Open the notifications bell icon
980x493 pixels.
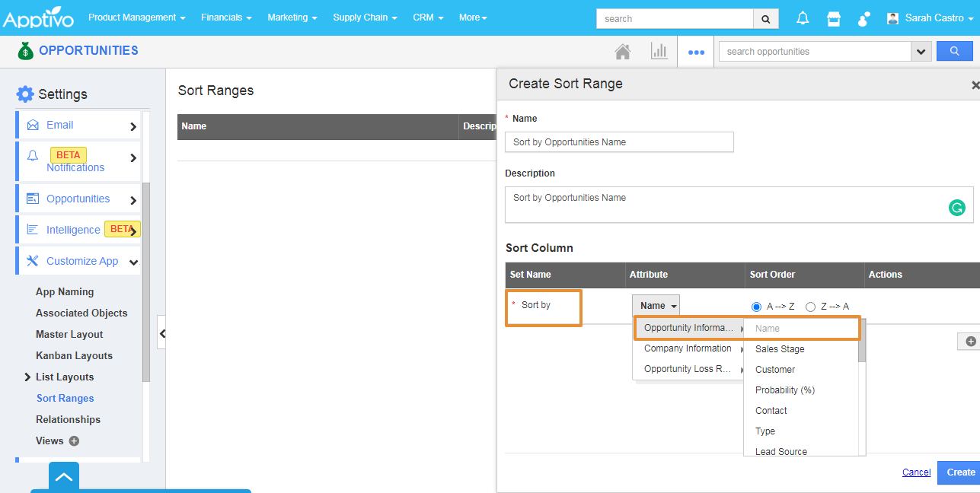pyautogui.click(x=803, y=18)
